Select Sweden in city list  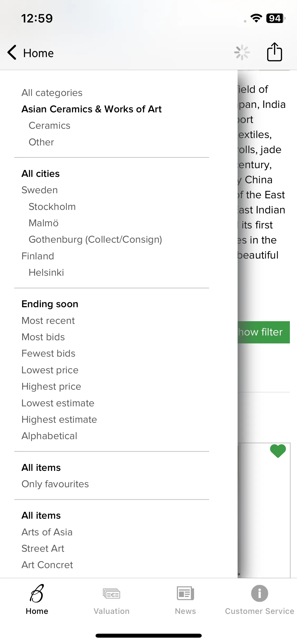coord(40,190)
